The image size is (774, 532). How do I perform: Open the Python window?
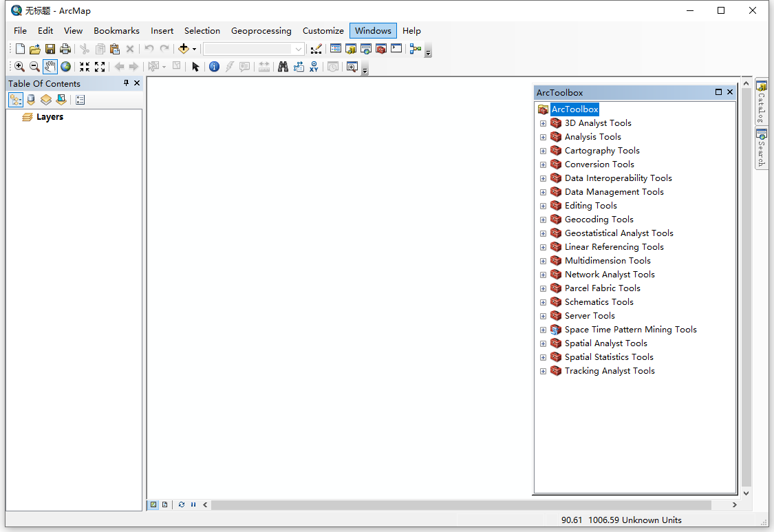396,49
